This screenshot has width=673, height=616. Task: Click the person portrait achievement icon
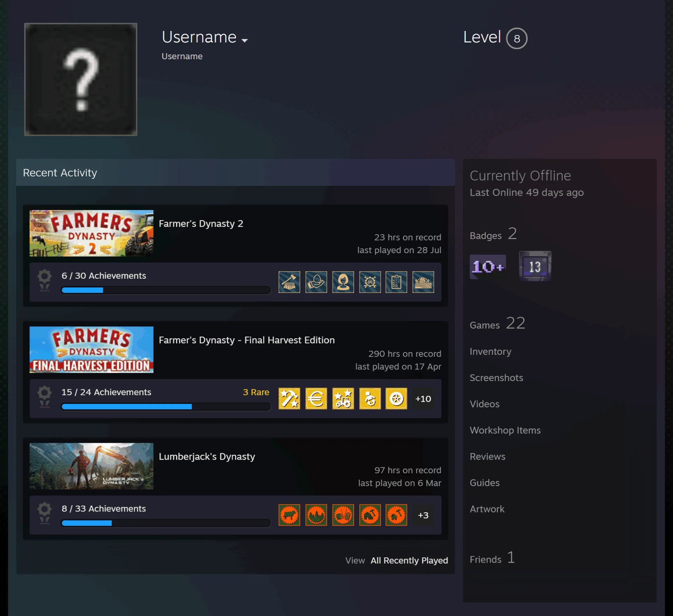[x=343, y=282]
